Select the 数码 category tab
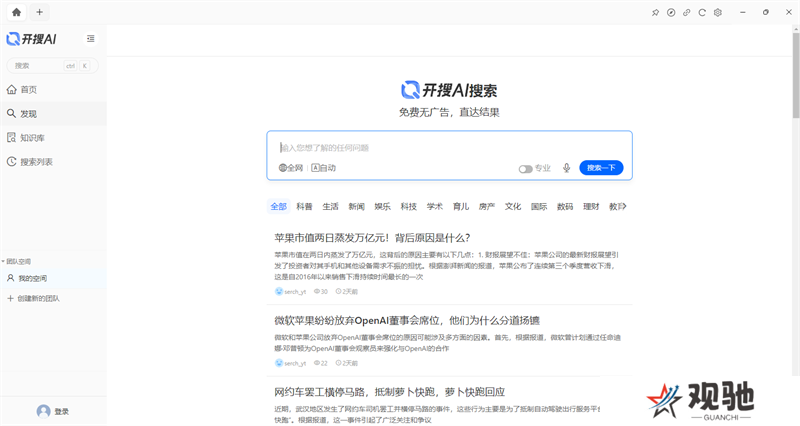 pos(565,206)
